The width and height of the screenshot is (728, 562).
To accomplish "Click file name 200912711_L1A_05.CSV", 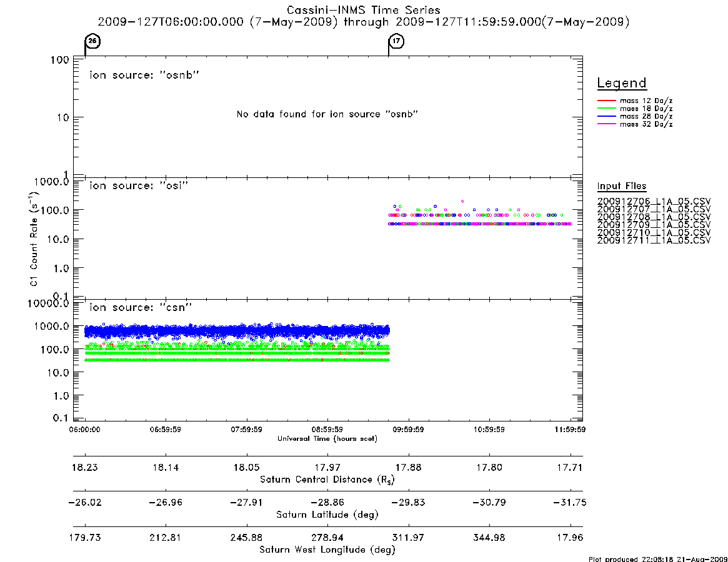I will coord(654,240).
